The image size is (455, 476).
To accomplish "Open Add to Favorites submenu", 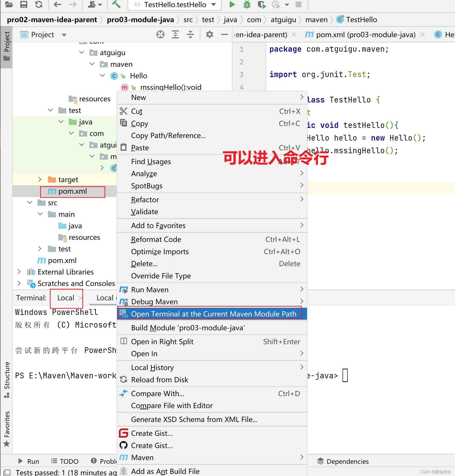I will 212,226.
